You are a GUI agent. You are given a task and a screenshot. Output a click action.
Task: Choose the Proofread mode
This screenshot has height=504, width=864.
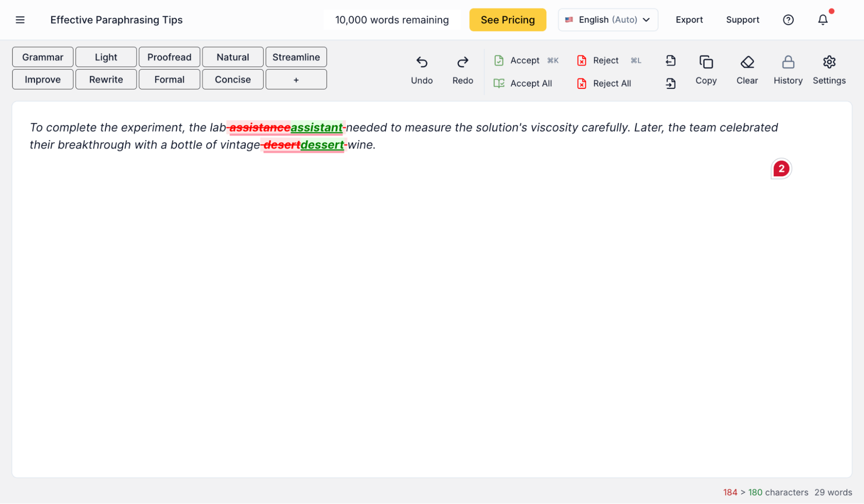pyautogui.click(x=169, y=57)
